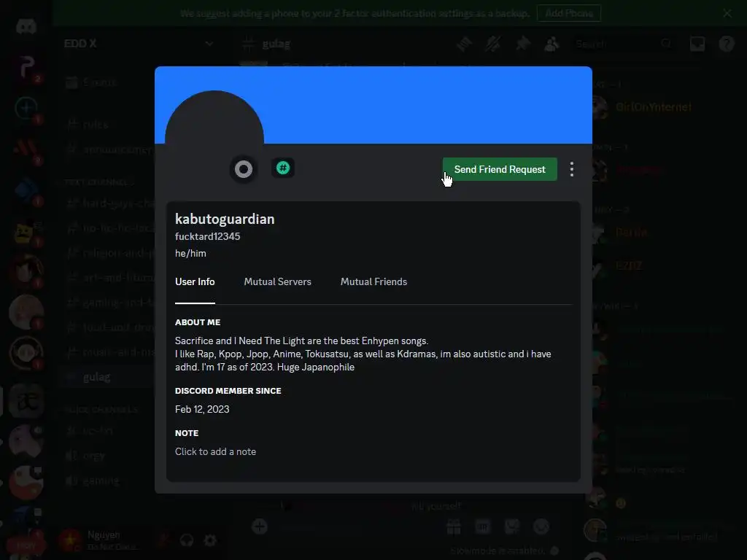
Task: Click kabutoguardian's profile avatar
Action: coord(214,139)
